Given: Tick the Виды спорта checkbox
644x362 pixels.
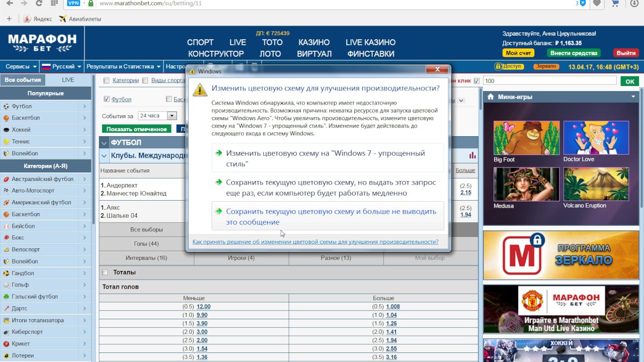Looking at the screenshot, I should pyautogui.click(x=145, y=80).
